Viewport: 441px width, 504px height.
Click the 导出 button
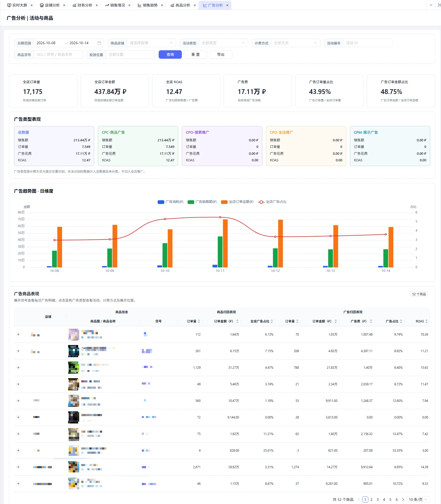pos(221,54)
